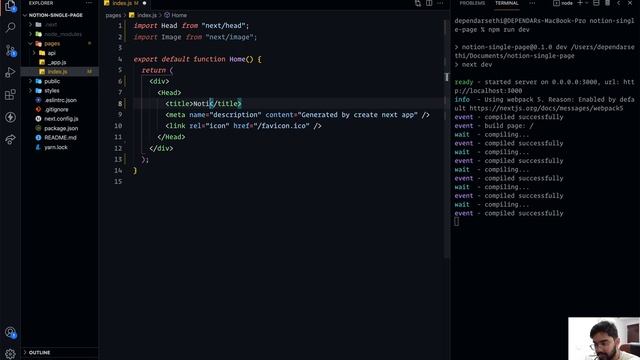640x360 pixels.
Task: Open the Search view
Action: pos(10,27)
